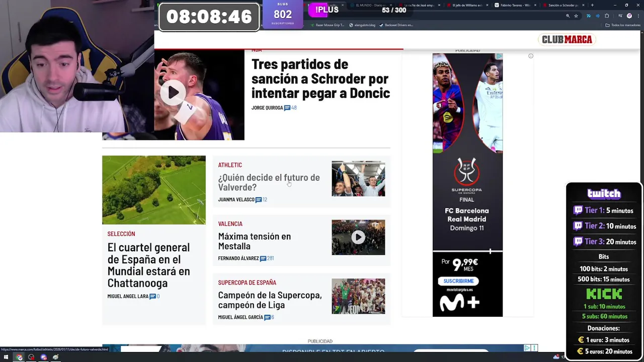This screenshot has width=644, height=362.
Task: Open the SELECCIÓN section label
Action: [121, 234]
